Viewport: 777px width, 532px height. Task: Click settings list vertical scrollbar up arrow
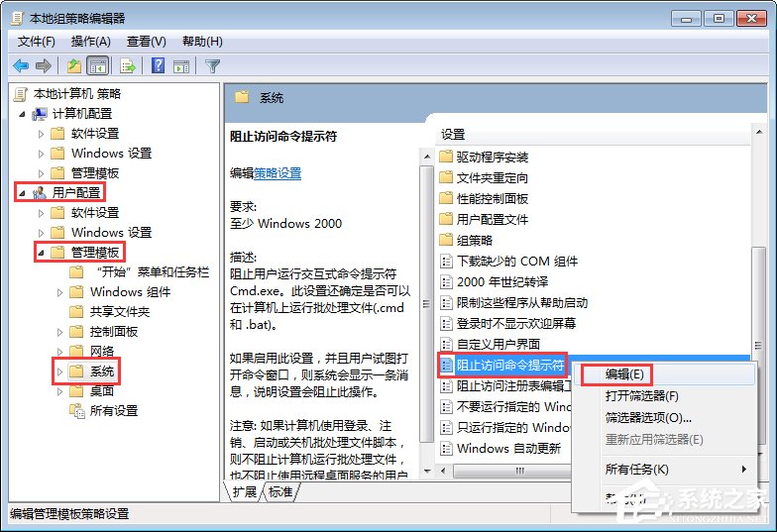coord(759,132)
